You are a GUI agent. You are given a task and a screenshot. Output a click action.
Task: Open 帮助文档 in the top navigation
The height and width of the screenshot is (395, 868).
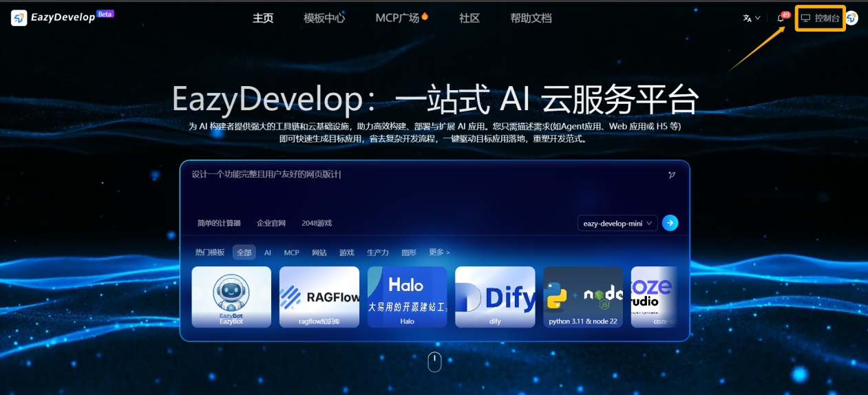pos(531,19)
